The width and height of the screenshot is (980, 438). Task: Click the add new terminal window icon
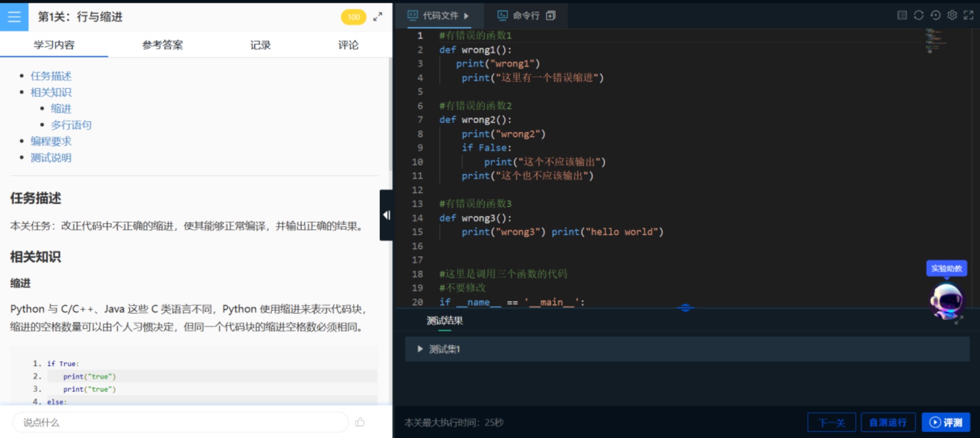coord(551,16)
